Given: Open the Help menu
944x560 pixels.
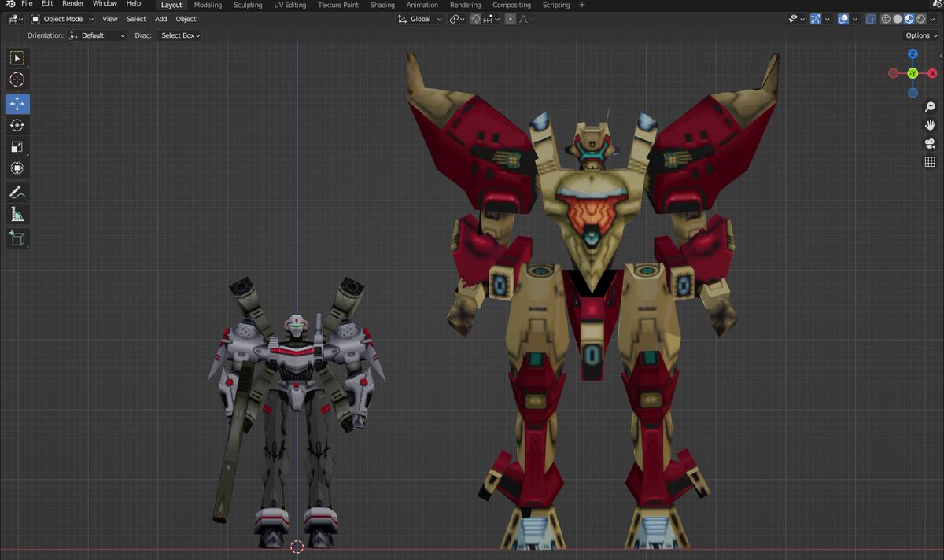Looking at the screenshot, I should (x=134, y=4).
